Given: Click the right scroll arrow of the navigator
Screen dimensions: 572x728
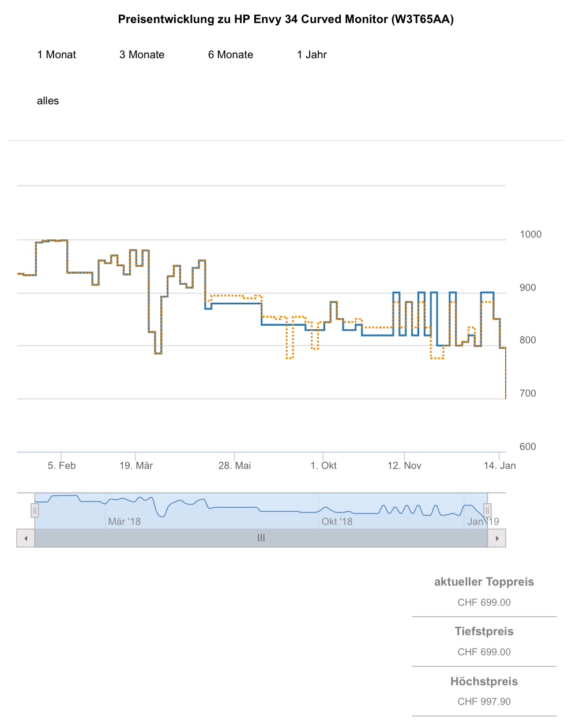Looking at the screenshot, I should [497, 538].
